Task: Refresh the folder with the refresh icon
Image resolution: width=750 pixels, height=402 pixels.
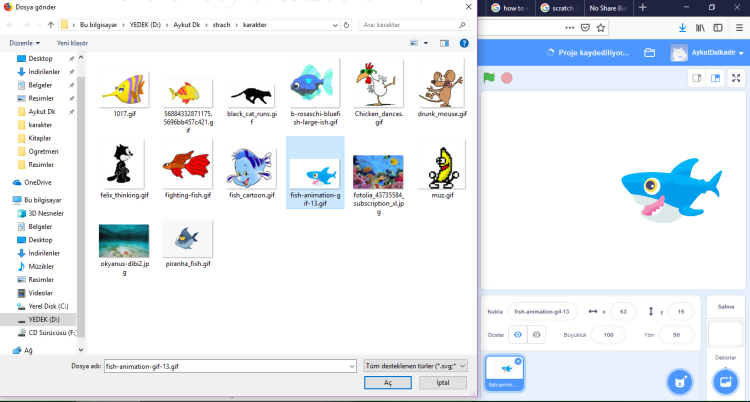Action: point(347,25)
